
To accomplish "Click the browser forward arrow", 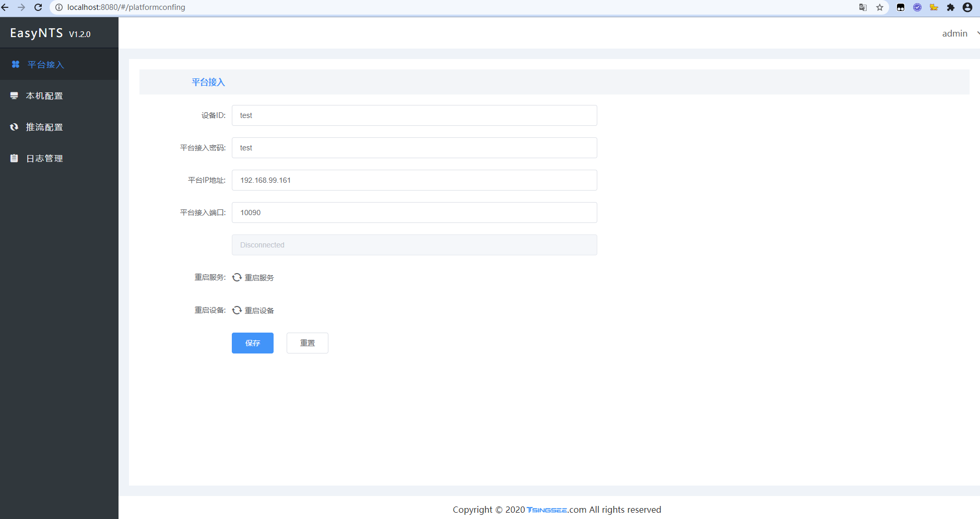I will coord(21,7).
